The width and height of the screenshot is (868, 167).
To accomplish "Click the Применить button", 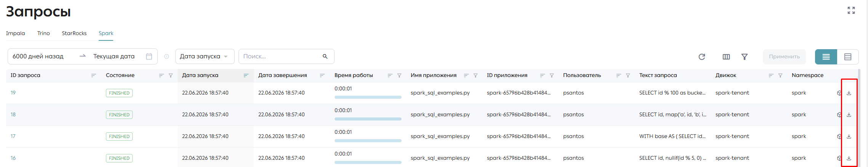I will pyautogui.click(x=784, y=56).
